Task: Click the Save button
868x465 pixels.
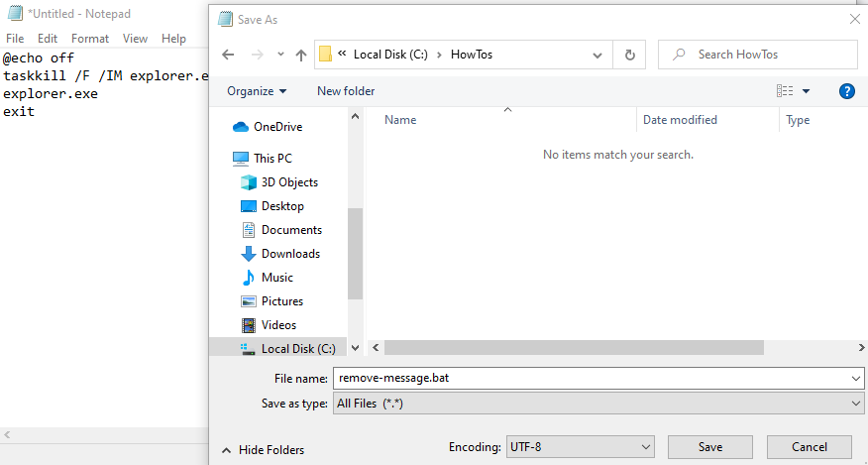Action: tap(710, 447)
